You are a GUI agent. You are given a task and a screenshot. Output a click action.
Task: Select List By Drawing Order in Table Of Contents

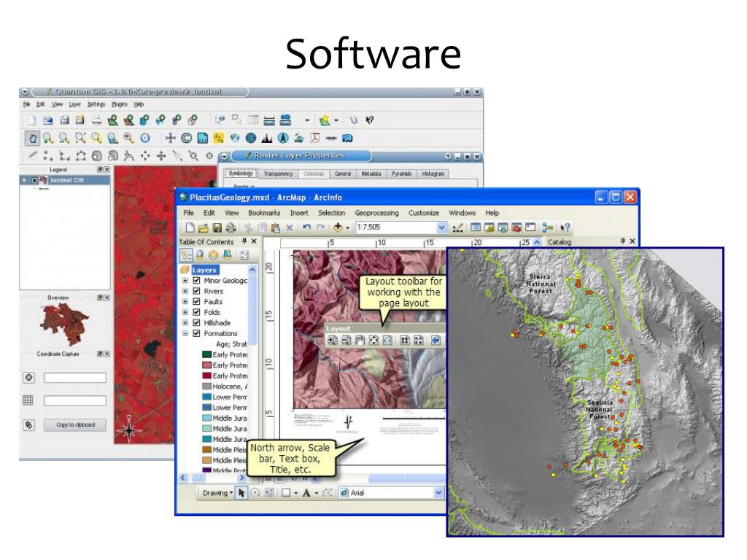(186, 254)
